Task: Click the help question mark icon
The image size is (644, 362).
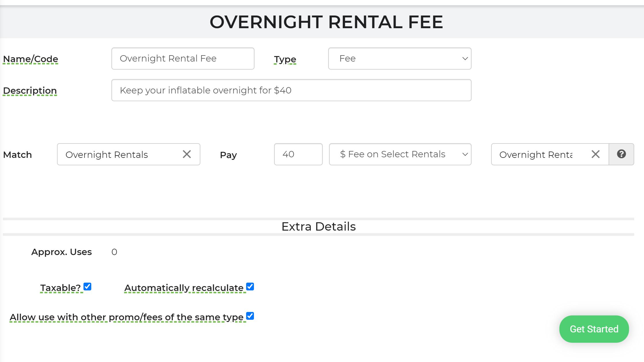Action: [621, 154]
